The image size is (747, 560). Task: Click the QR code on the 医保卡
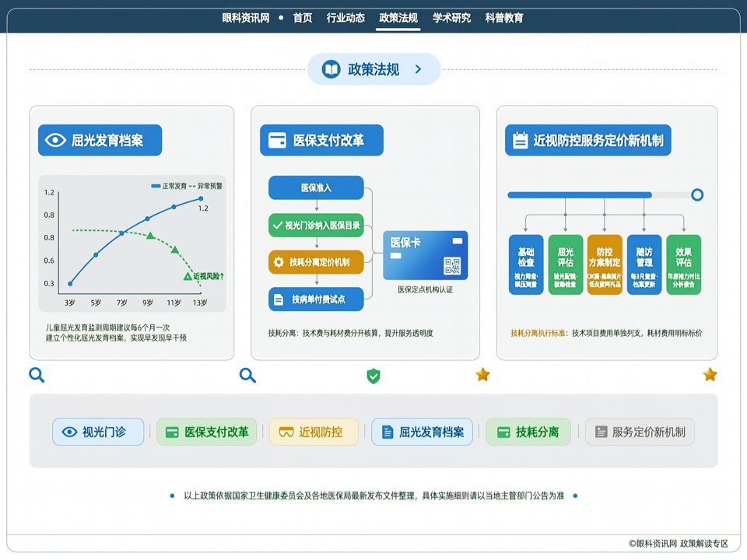pos(452,266)
